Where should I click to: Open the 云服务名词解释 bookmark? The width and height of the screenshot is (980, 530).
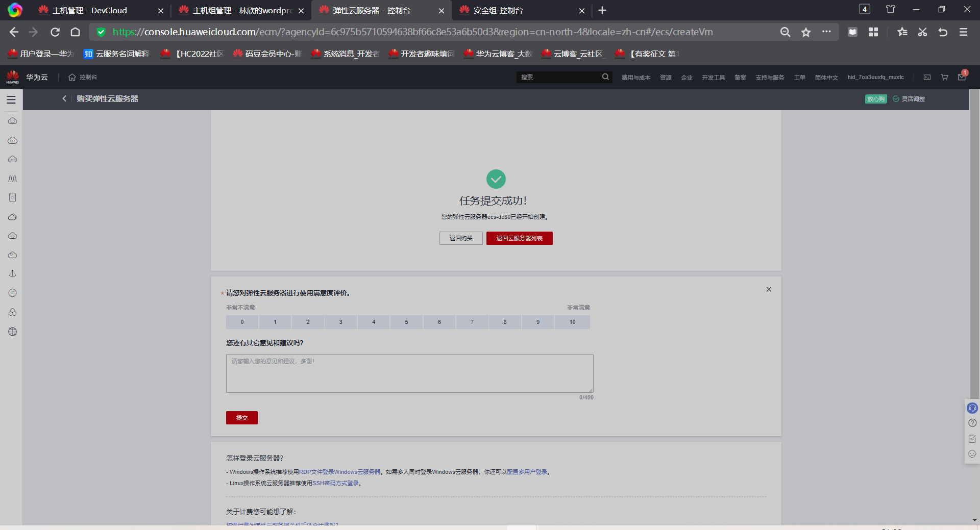[x=117, y=54]
